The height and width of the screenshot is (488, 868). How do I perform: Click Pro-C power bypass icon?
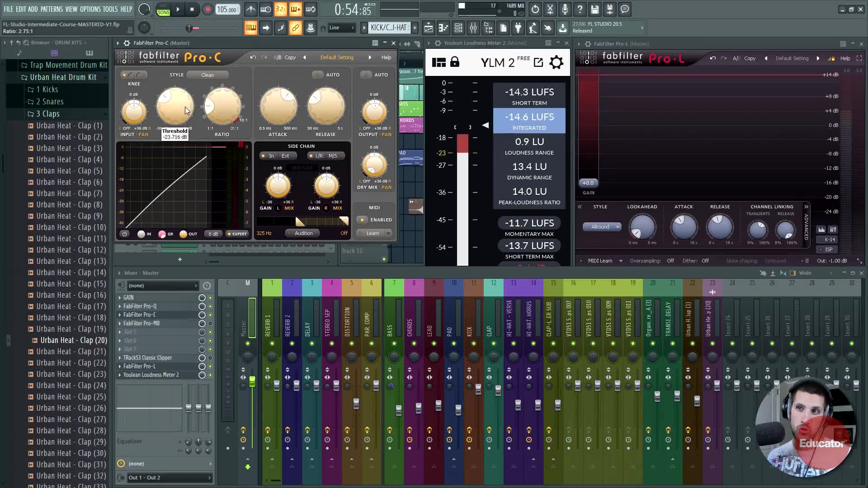124,234
